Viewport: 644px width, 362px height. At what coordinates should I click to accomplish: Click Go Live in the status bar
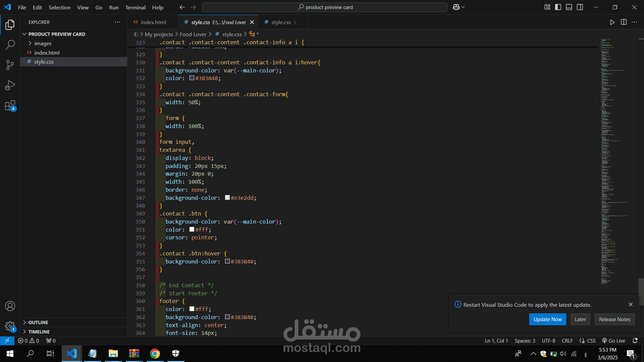click(x=613, y=341)
